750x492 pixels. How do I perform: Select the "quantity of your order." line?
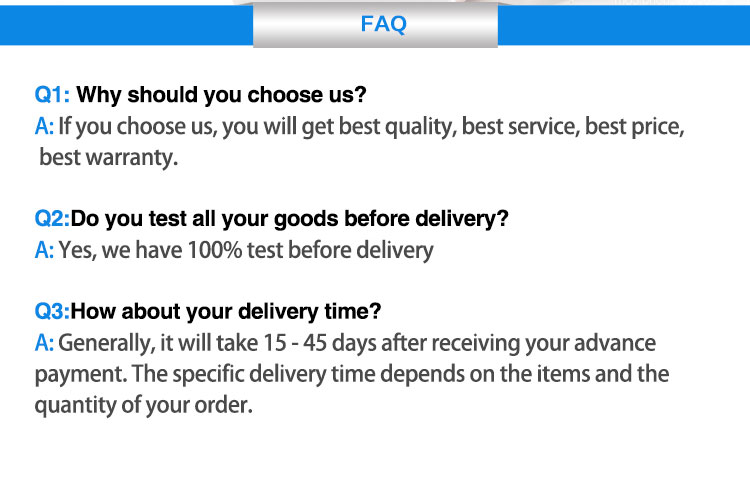tap(143, 406)
